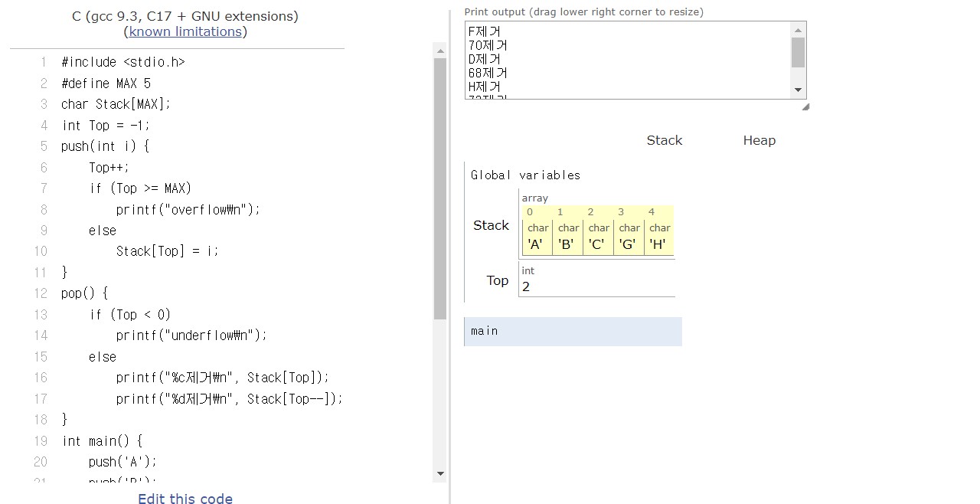
Task: Click the print output resize corner handle
Action: coord(805,106)
